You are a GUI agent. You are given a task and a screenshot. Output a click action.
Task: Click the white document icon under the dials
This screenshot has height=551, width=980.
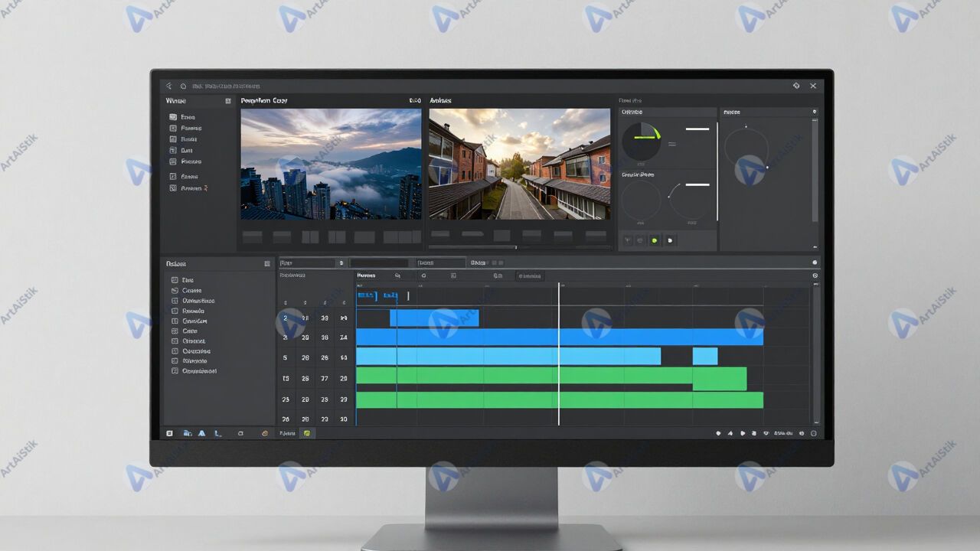[670, 240]
